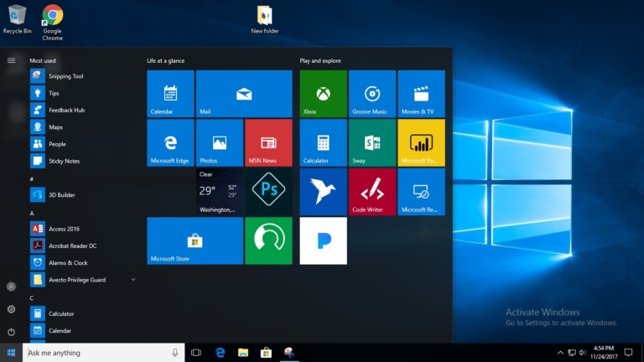The height and width of the screenshot is (362, 644).
Task: Launch Access 2016 from app list
Action: coord(82,229)
